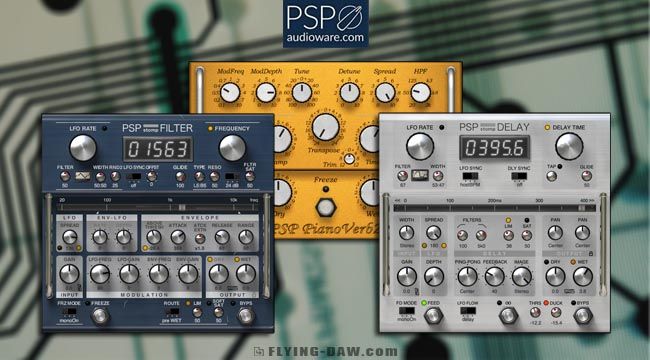Click the PSP audioware.com logo
650x360 pixels.
coord(325,24)
